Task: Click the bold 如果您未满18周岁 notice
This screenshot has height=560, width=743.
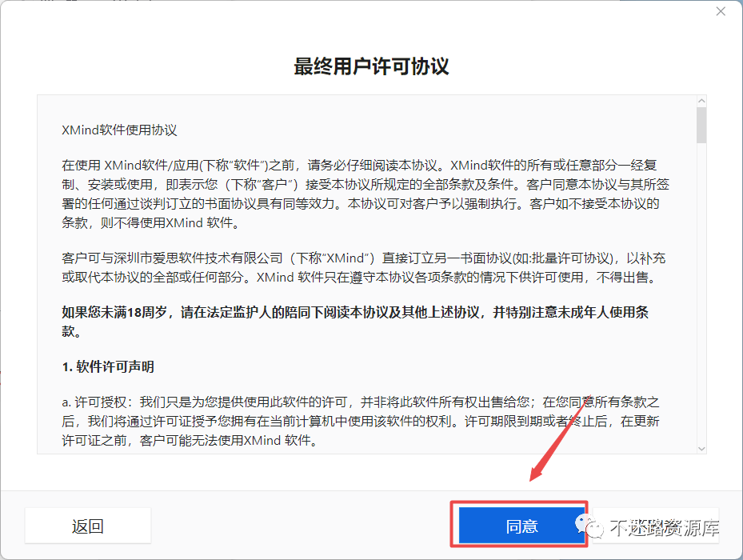Action: click(x=355, y=322)
